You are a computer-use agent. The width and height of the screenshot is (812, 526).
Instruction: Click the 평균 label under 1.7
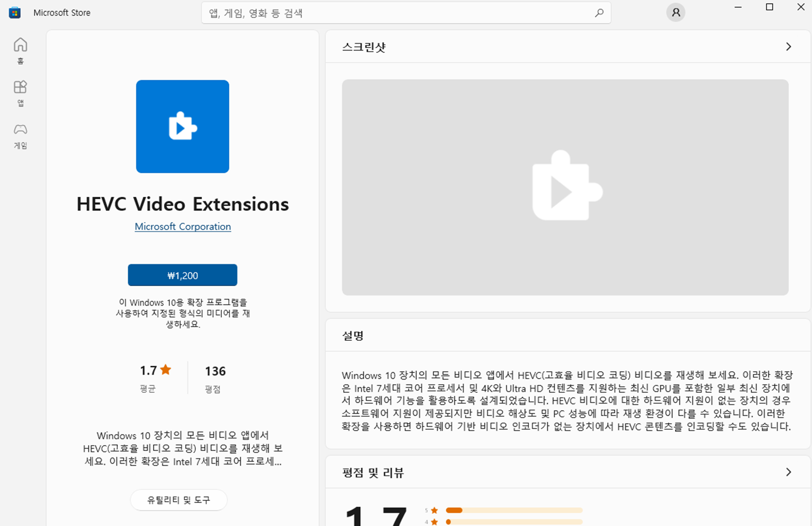[x=148, y=389]
